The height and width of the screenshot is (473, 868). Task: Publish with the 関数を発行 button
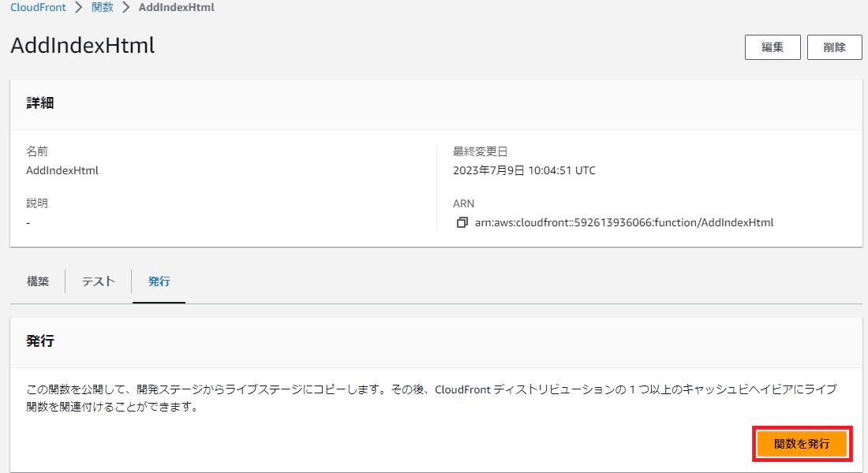[802, 444]
